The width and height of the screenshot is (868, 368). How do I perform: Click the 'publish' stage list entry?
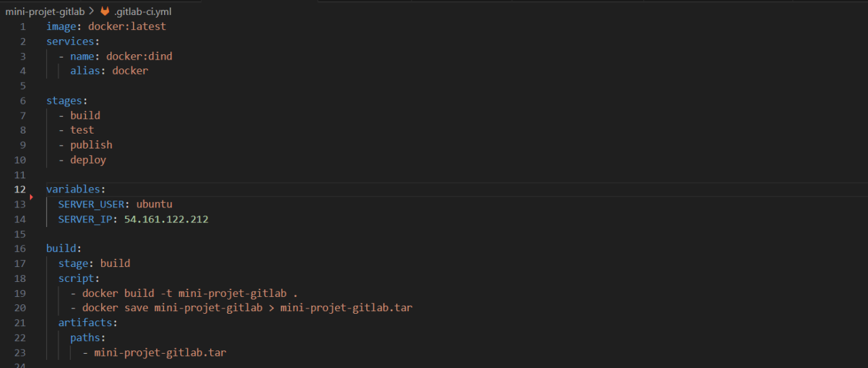91,145
